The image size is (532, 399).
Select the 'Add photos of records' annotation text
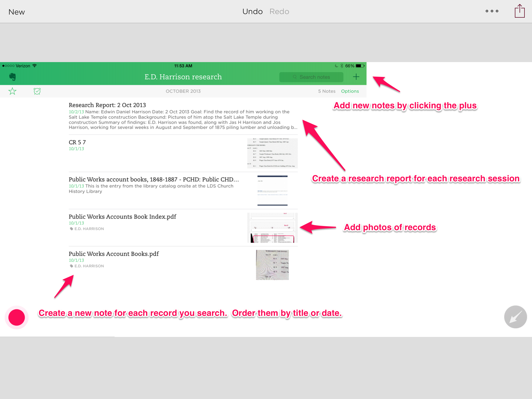click(x=390, y=228)
